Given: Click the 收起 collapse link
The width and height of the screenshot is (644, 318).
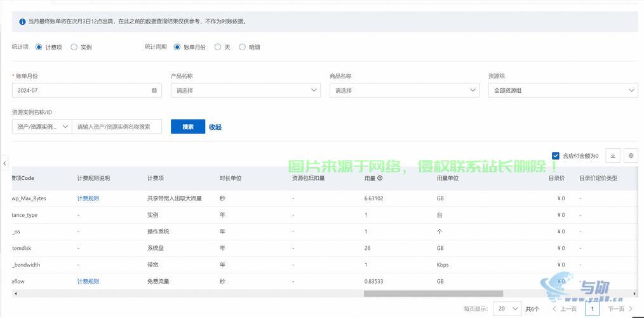Looking at the screenshot, I should coord(215,127).
